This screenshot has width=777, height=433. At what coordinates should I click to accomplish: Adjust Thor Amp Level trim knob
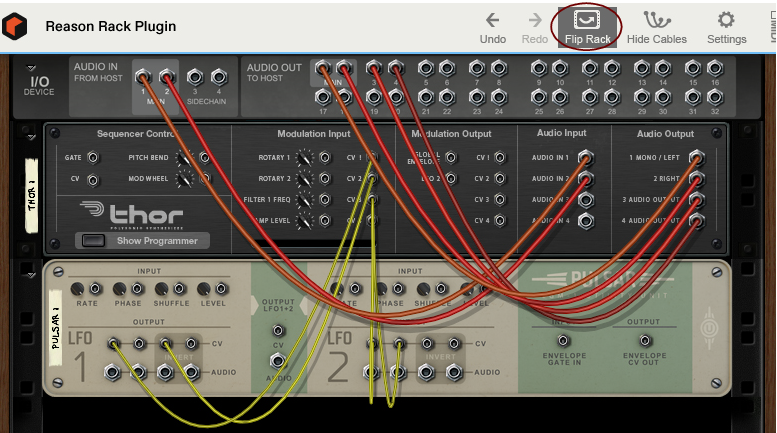(x=304, y=221)
